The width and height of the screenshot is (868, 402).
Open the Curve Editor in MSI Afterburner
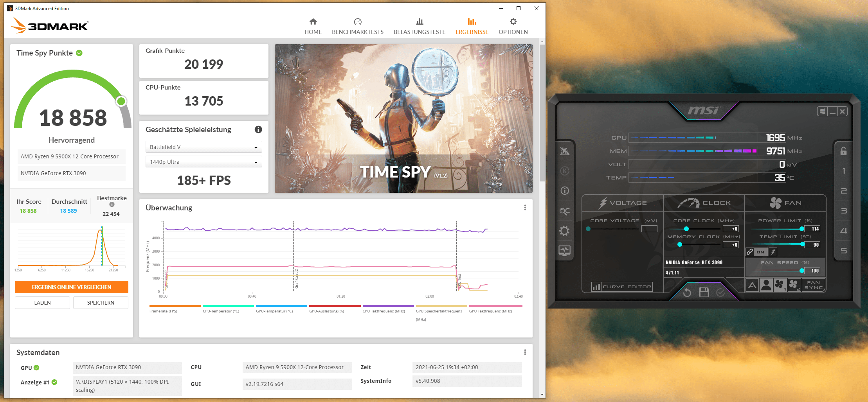pos(622,287)
